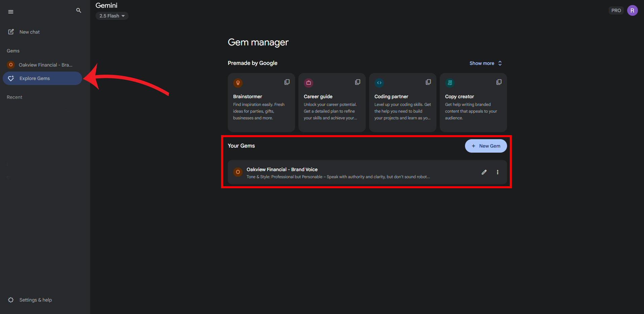
Task: Open the New chat compose icon
Action: coord(11,32)
